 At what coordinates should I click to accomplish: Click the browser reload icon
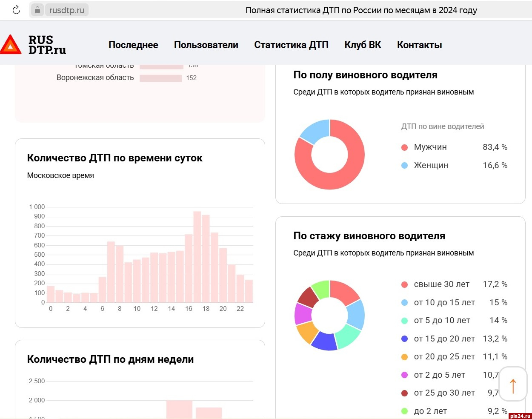(16, 10)
